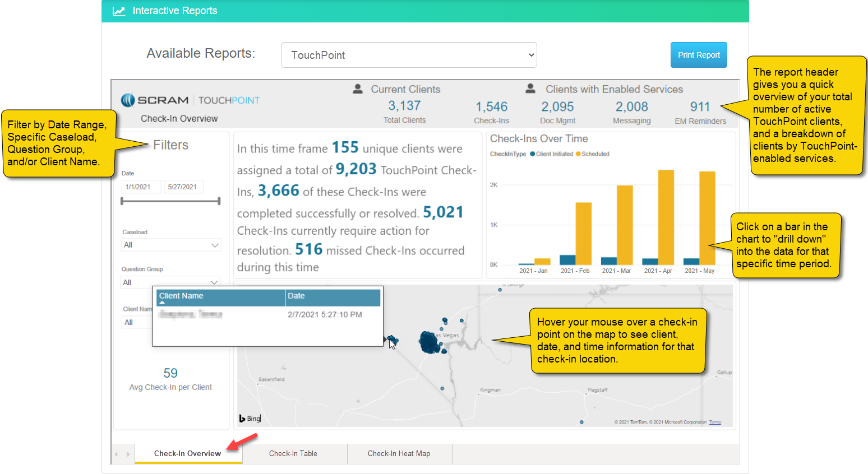Click the Bing logo on the map
868x474 pixels.
click(x=250, y=419)
